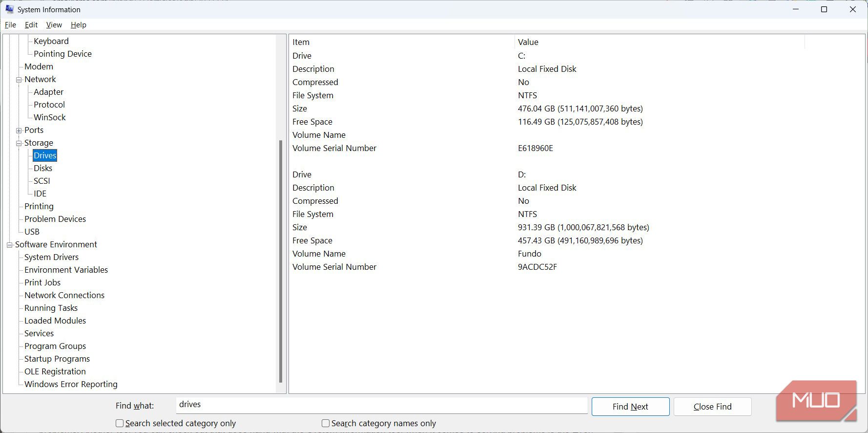The width and height of the screenshot is (868, 433).
Task: Select Disks under Storage
Action: click(x=43, y=168)
